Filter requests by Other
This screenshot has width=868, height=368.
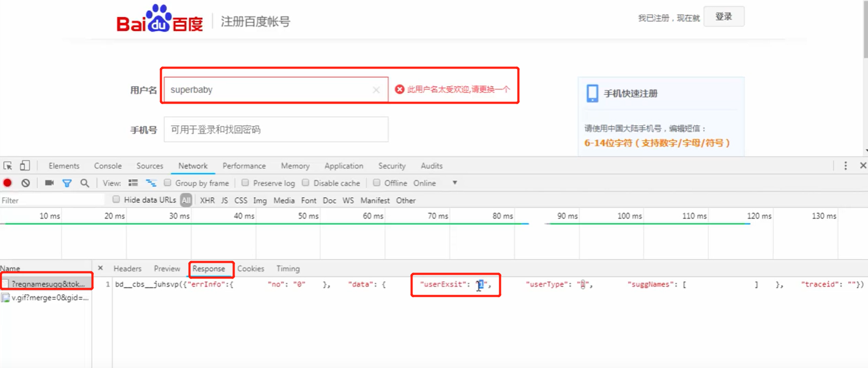pos(406,200)
